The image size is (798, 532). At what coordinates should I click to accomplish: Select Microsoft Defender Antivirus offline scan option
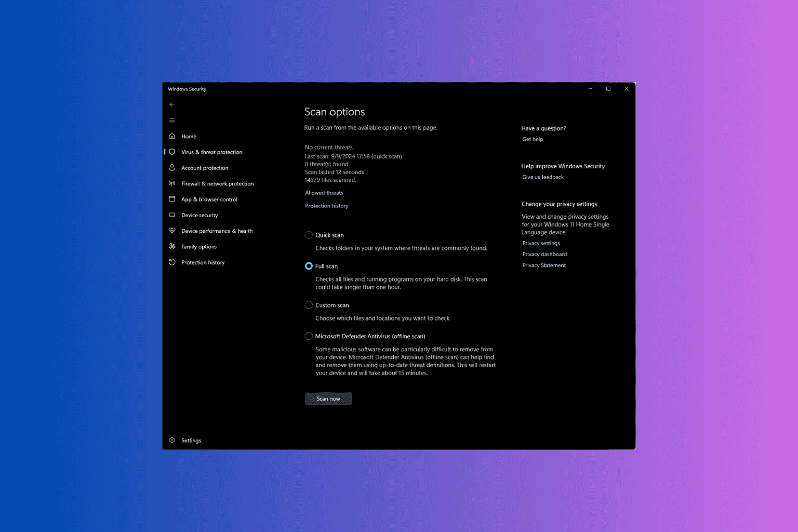[309, 336]
